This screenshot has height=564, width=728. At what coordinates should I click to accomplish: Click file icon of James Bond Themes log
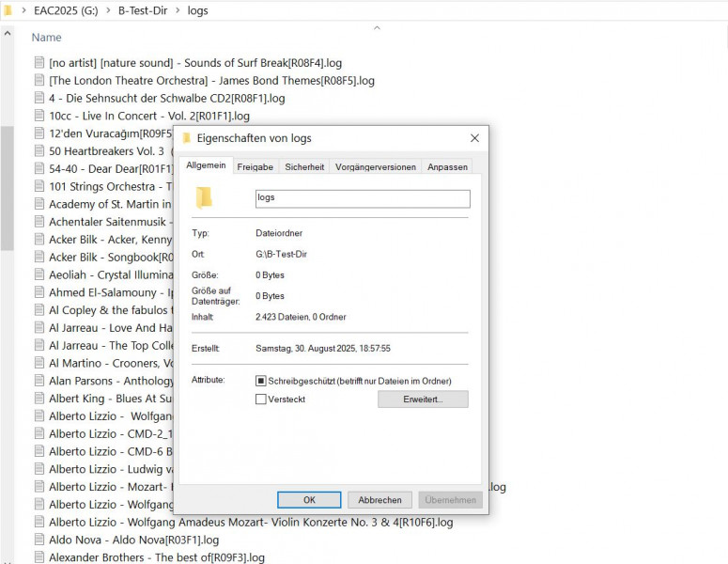click(x=39, y=80)
